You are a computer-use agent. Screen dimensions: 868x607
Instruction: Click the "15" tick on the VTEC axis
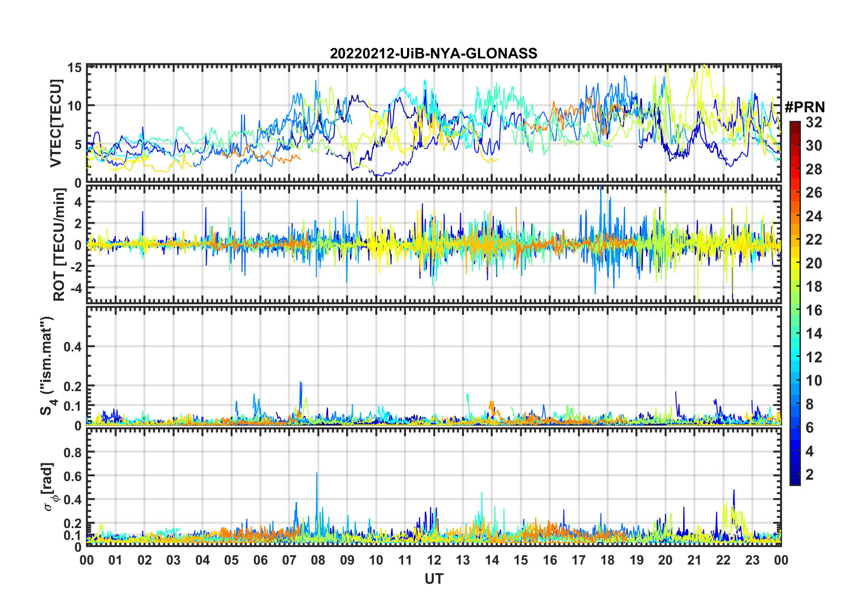[74, 68]
